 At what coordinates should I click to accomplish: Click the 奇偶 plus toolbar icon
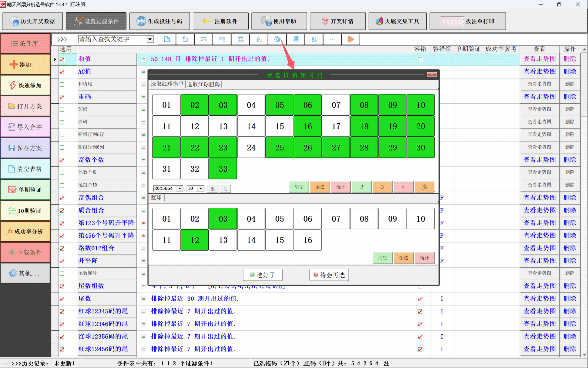pos(222,39)
